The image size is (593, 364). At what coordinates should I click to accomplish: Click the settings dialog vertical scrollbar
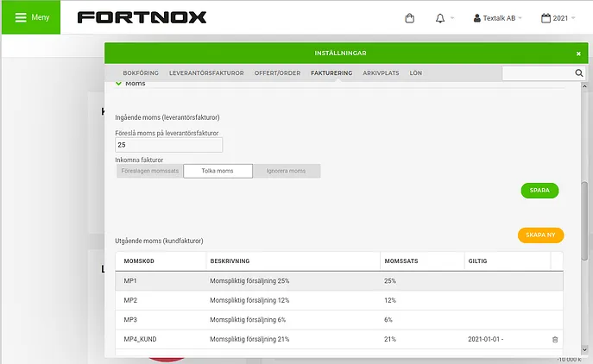click(x=584, y=221)
